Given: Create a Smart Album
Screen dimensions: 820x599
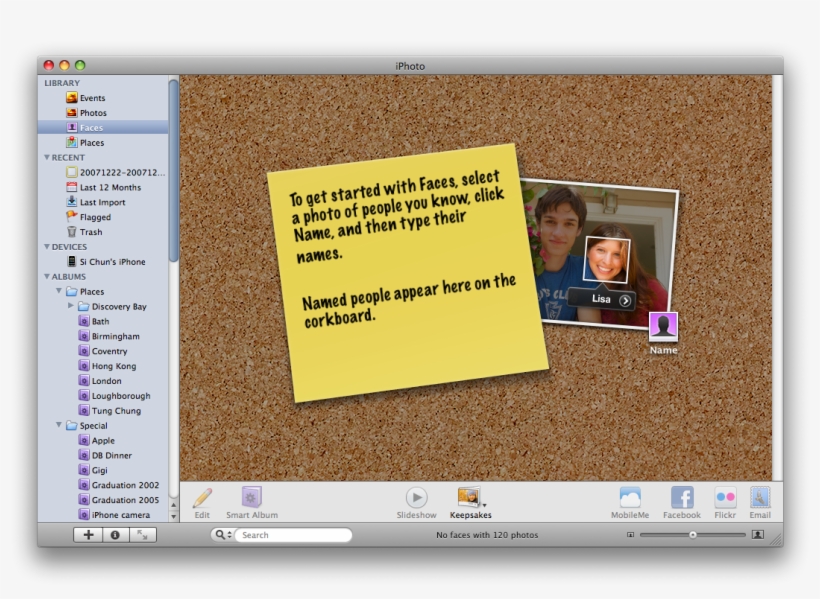Looking at the screenshot, I should (x=252, y=503).
